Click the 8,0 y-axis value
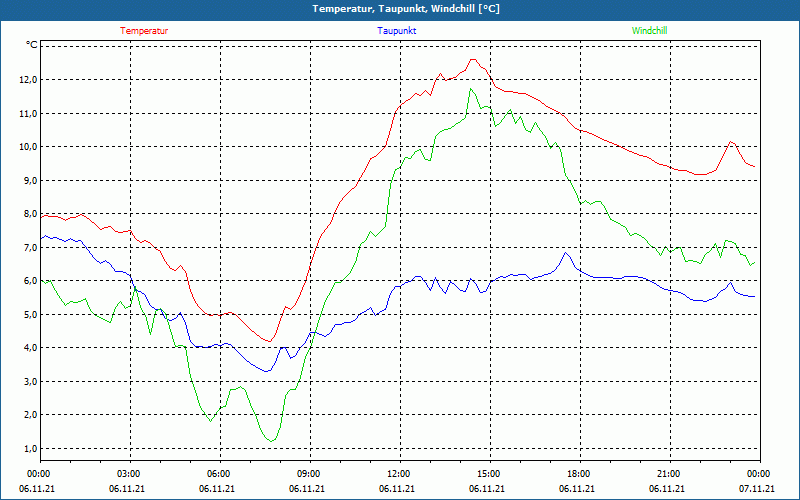This screenshot has height=500, width=800. tap(31, 214)
